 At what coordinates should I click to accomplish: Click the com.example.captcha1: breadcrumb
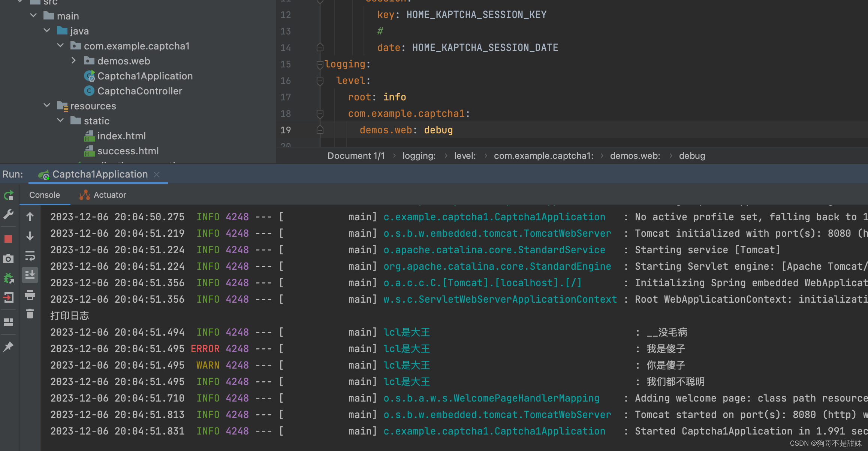(x=543, y=156)
